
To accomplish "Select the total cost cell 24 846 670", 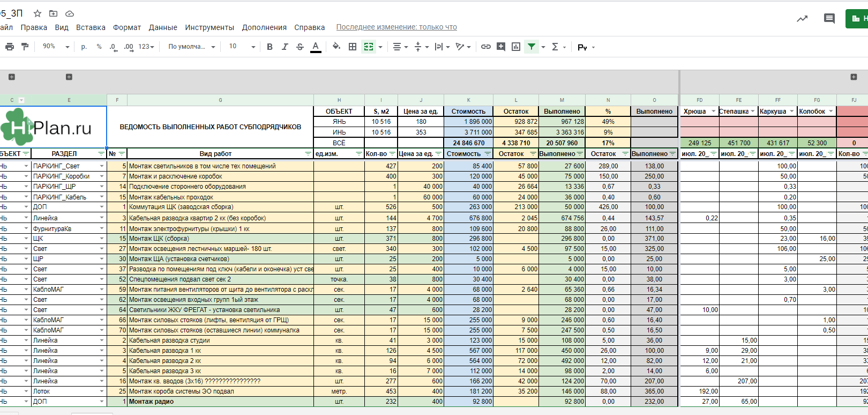I will pos(468,143).
